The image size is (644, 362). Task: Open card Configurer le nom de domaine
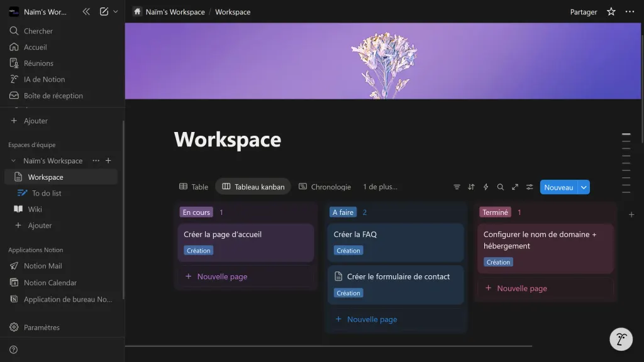[545, 248]
